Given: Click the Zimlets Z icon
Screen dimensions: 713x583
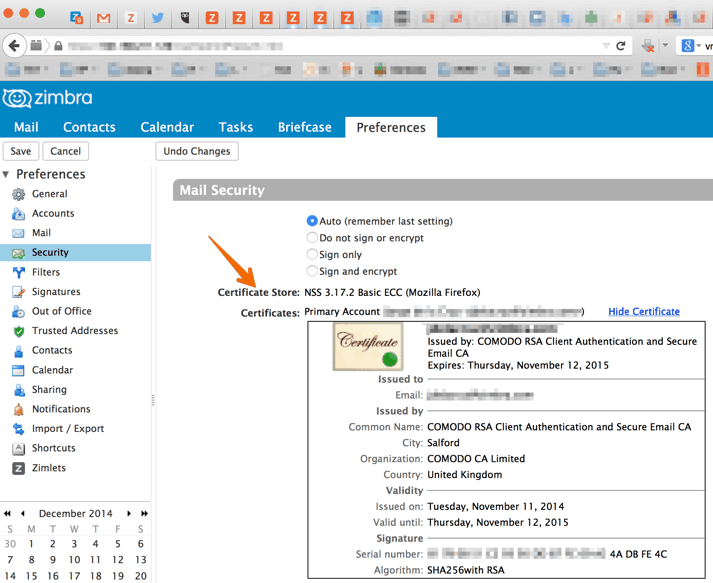Looking at the screenshot, I should [18, 468].
